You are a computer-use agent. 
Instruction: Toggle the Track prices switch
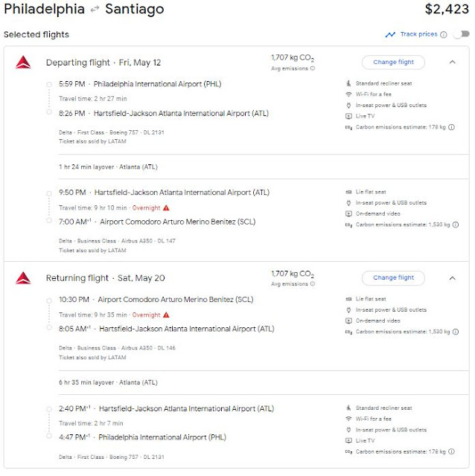tap(461, 34)
